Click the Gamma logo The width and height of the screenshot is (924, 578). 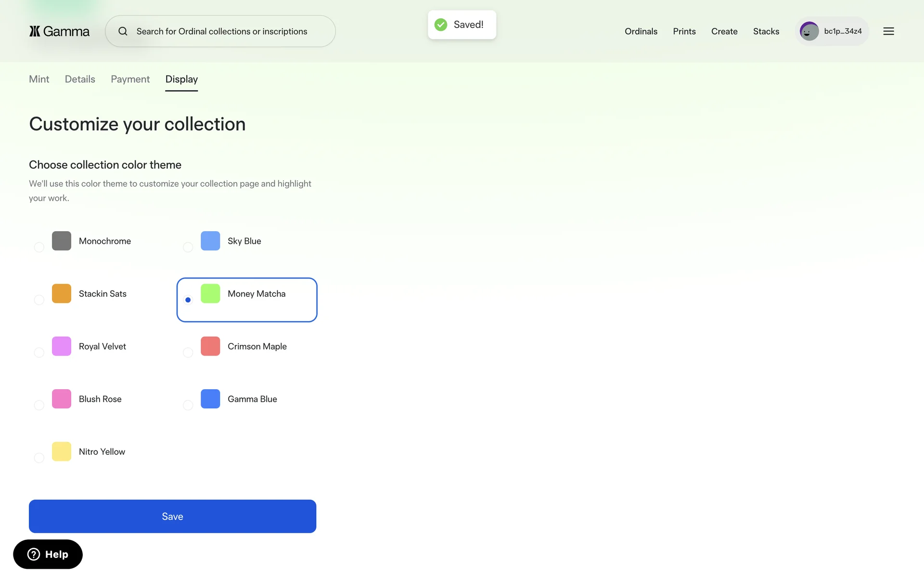59,31
